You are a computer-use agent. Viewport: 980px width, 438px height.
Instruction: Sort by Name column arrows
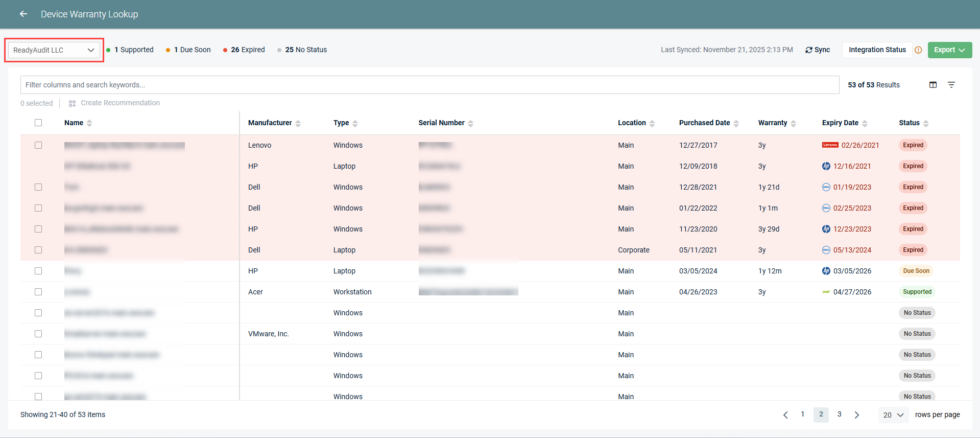[90, 123]
